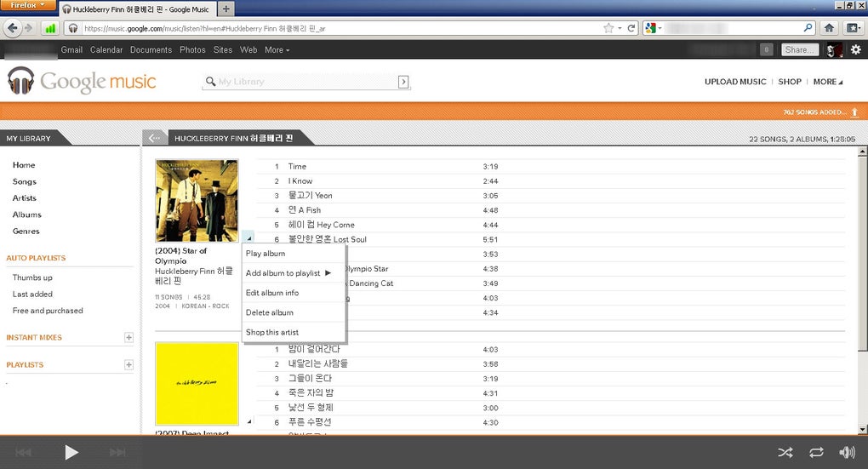
Task: Toggle repeat mode icon
Action: 816,452
